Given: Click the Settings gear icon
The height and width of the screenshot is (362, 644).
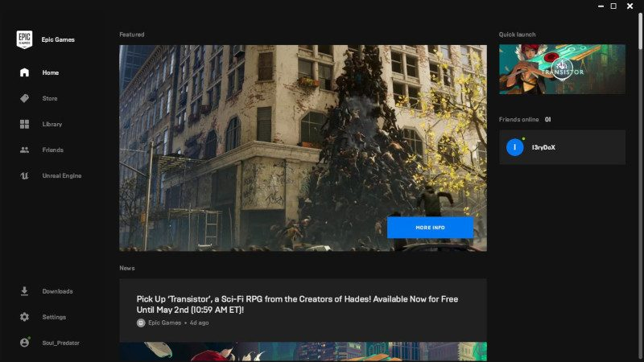Looking at the screenshot, I should [25, 317].
